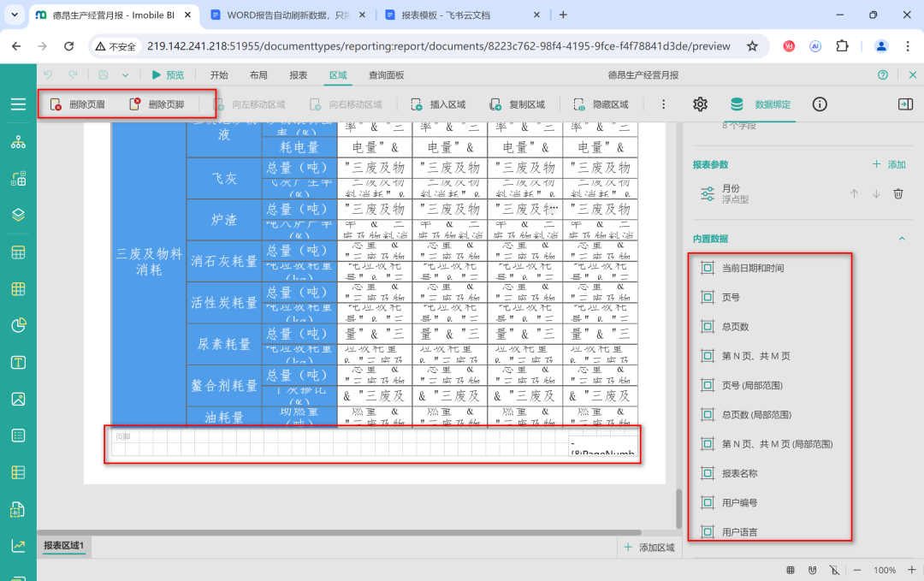Viewport: 924px width, 581px height.
Task: Collapse the 内置数据 section
Action: point(901,239)
